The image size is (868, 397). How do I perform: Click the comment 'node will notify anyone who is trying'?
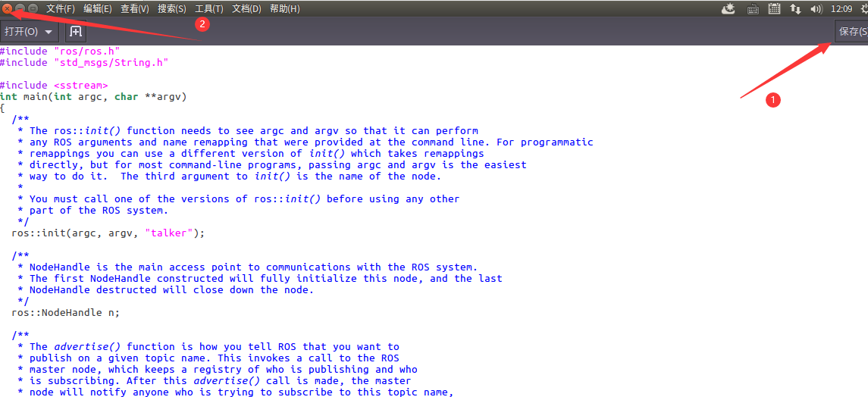[235, 392]
